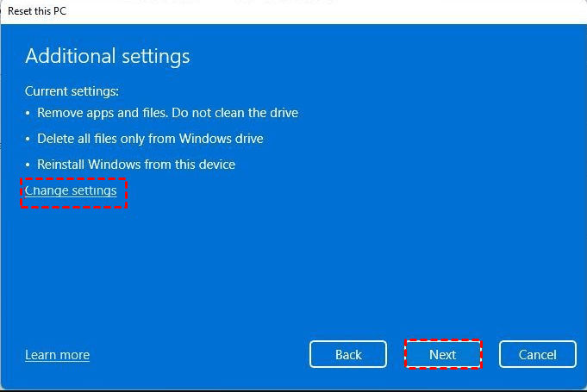587x392 pixels.
Task: Click the 'Current settings:' label
Action: coord(72,90)
